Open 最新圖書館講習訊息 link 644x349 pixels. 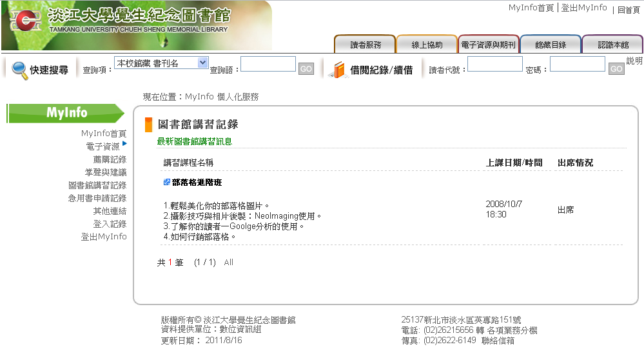tap(194, 141)
